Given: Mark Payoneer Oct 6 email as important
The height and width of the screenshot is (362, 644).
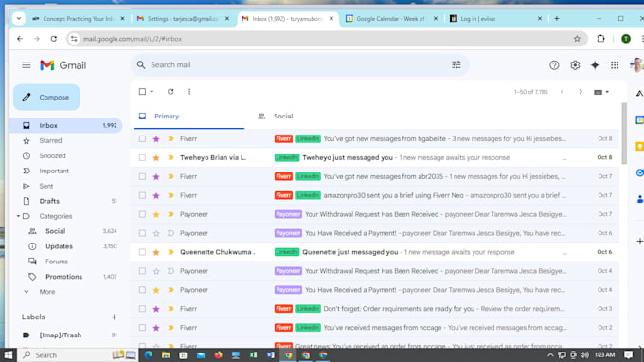Looking at the screenshot, I should point(170,233).
